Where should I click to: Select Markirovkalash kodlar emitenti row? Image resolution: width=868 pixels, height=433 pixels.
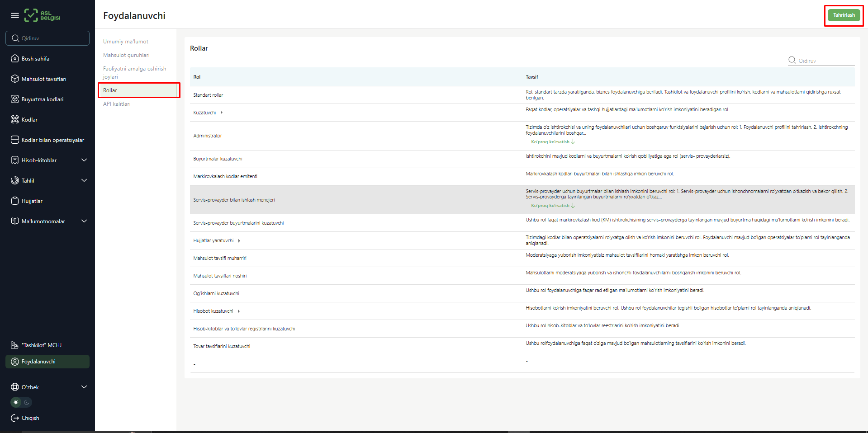point(522,177)
